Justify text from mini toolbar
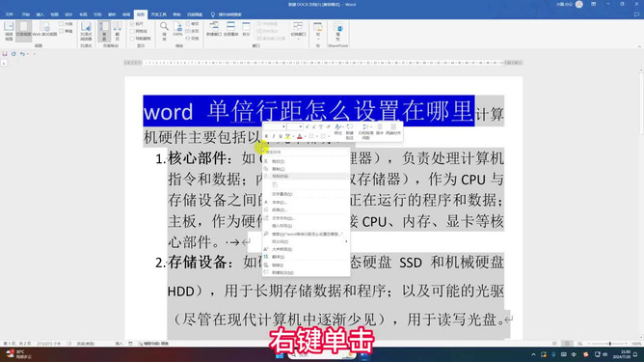The image size is (644, 362). (x=393, y=130)
